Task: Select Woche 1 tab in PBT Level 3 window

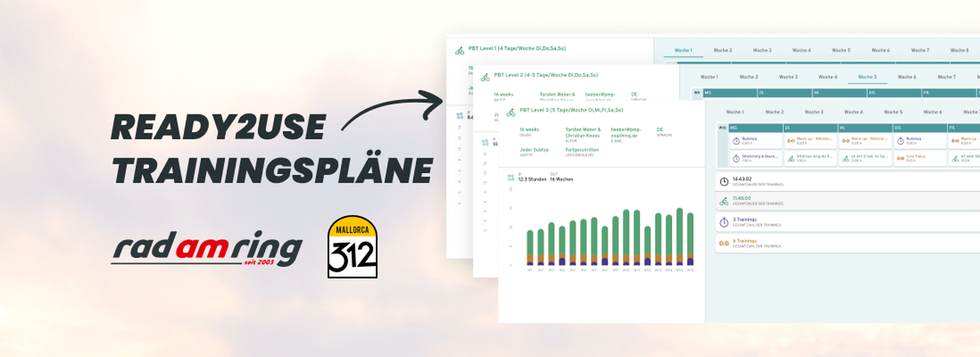Action: pyautogui.click(x=735, y=112)
